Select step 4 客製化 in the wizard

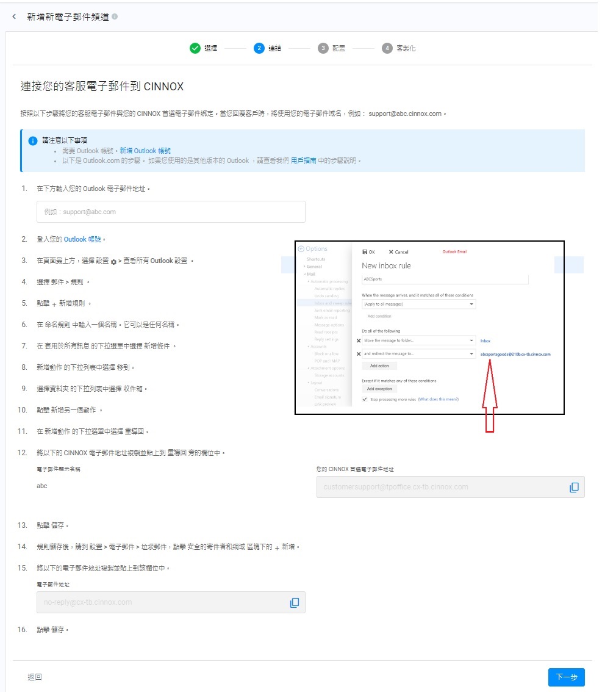click(x=399, y=48)
